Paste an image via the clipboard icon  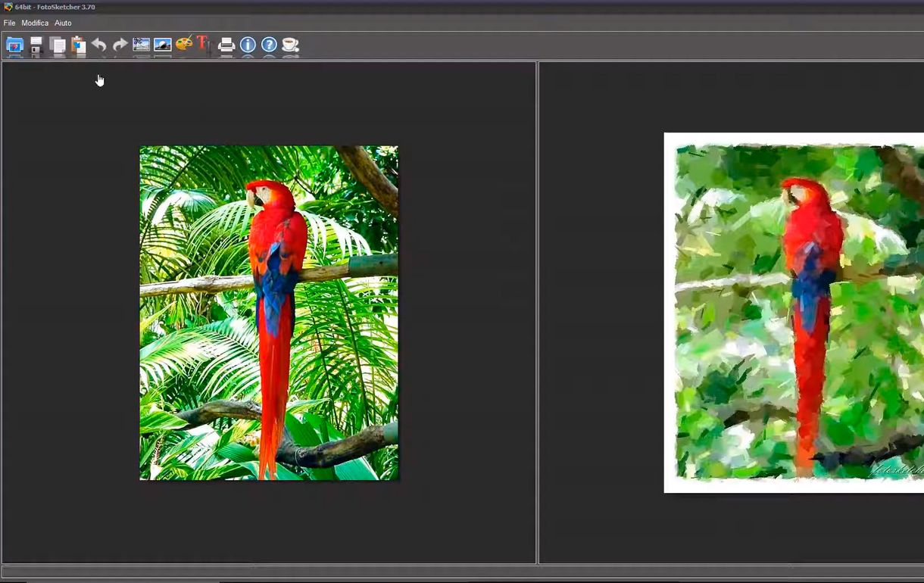pyautogui.click(x=78, y=45)
